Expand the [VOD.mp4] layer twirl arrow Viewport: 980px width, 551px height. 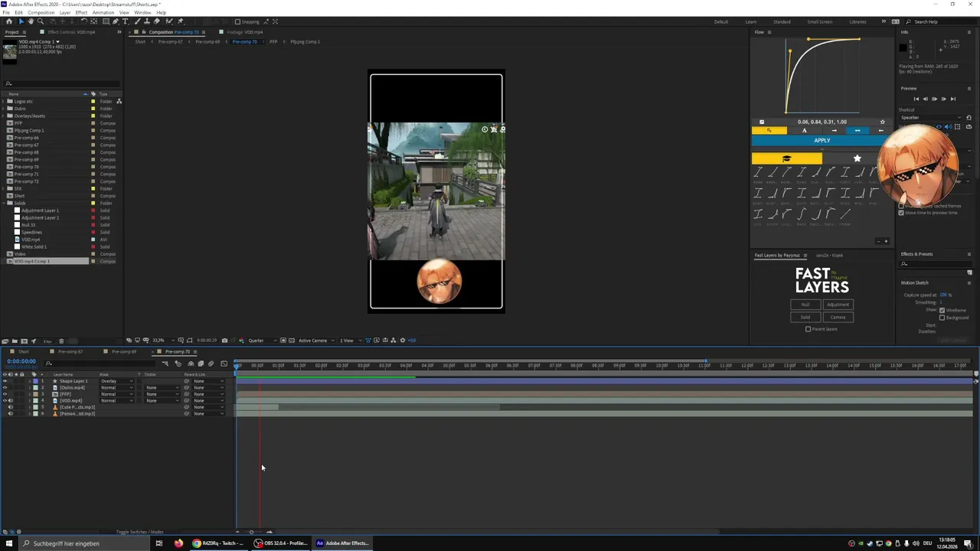pos(30,400)
